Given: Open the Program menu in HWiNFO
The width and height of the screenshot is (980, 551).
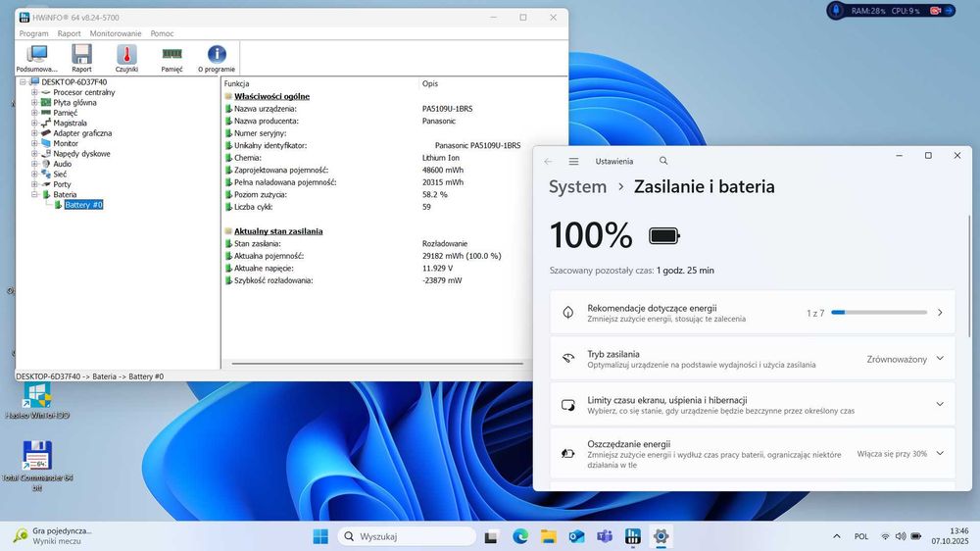Looking at the screenshot, I should (33, 33).
